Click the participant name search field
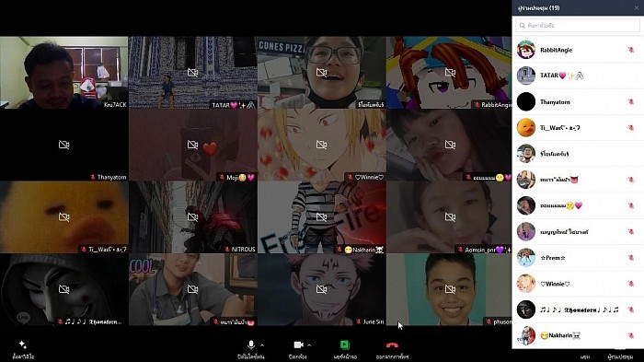The image size is (644, 362). pos(578,26)
